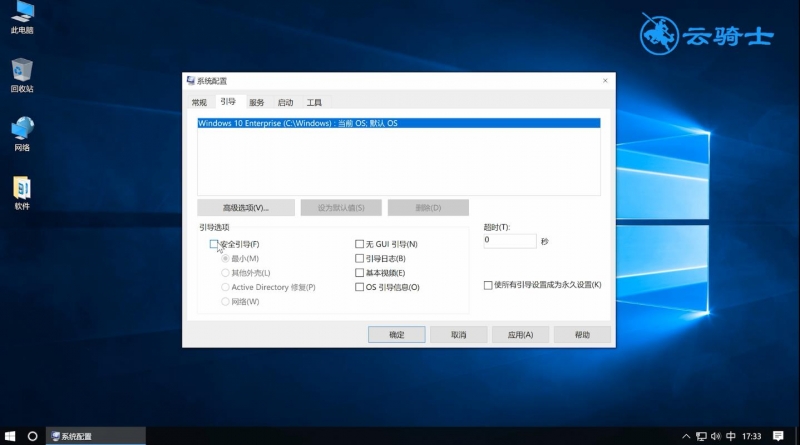
Task: Click the 系统配置 title bar icon
Action: (191, 81)
